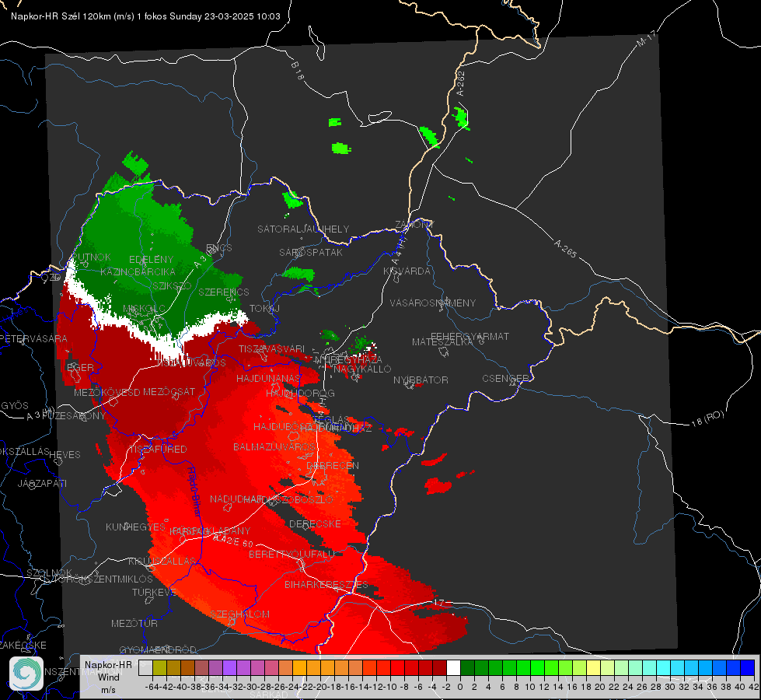Click the PETERVASARA city label
The height and width of the screenshot is (700, 761).
click(34, 339)
